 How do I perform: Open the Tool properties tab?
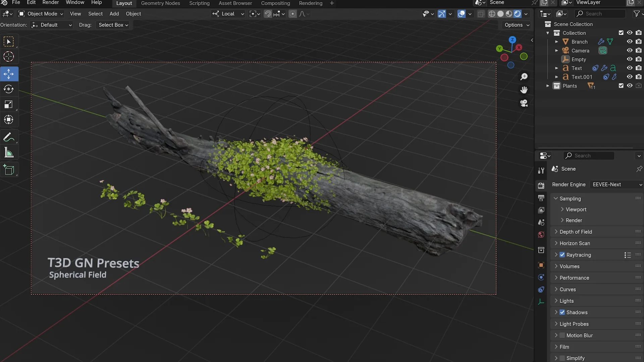[x=541, y=171]
